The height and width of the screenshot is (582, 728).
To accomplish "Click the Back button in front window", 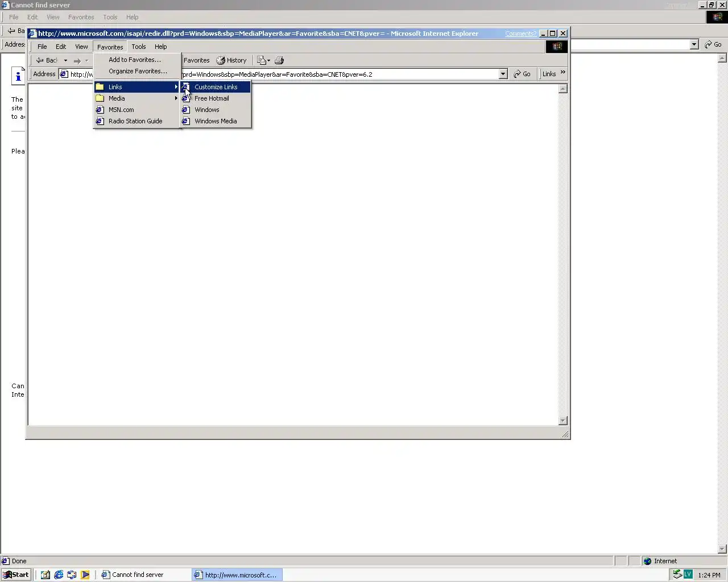I will (x=47, y=60).
